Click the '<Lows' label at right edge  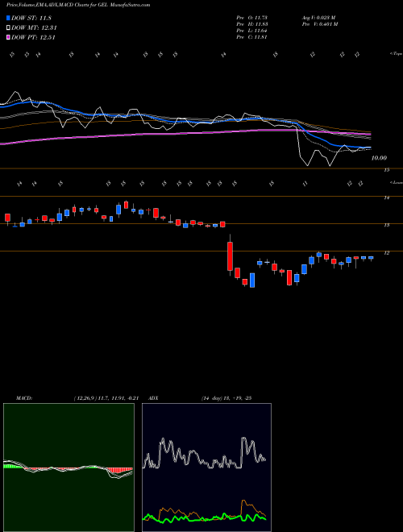coord(396,182)
